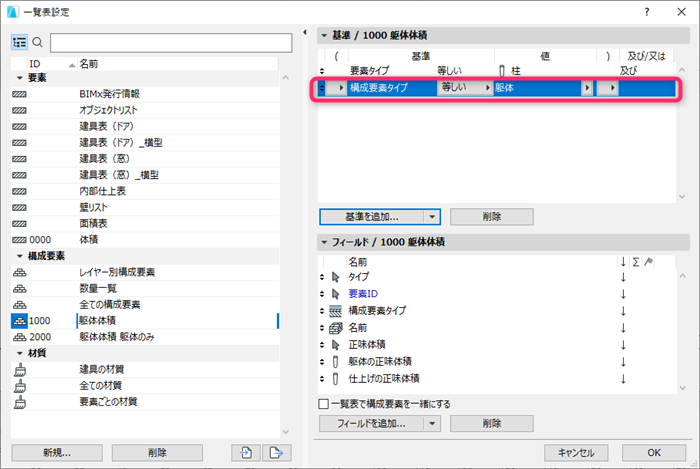Click the フィールドを追加... button
The width and height of the screenshot is (700, 469).
[372, 423]
